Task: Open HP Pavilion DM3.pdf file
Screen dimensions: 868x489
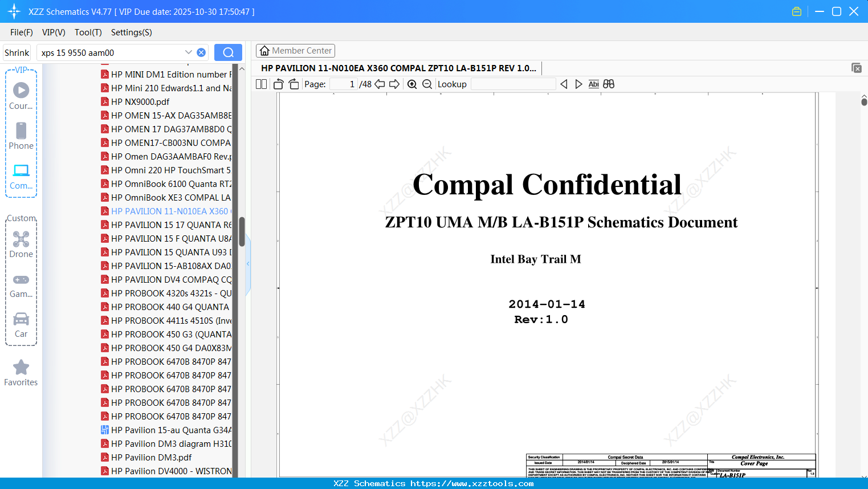Action: [x=146, y=457]
